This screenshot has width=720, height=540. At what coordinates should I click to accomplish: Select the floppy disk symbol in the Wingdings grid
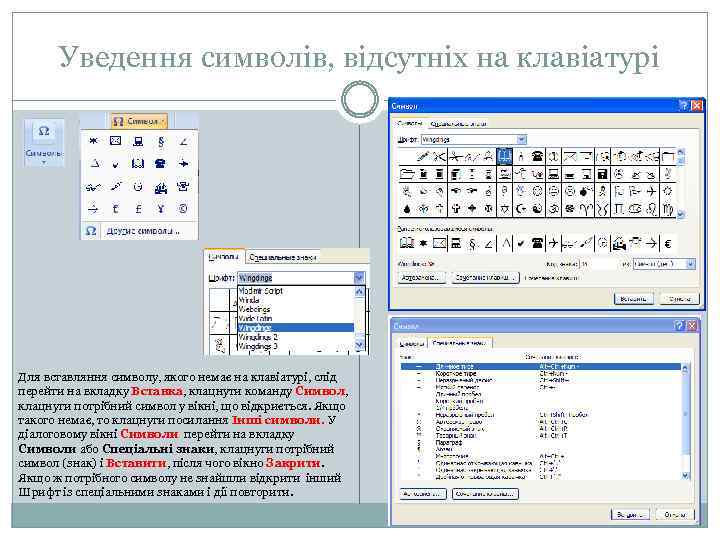coord(602,174)
